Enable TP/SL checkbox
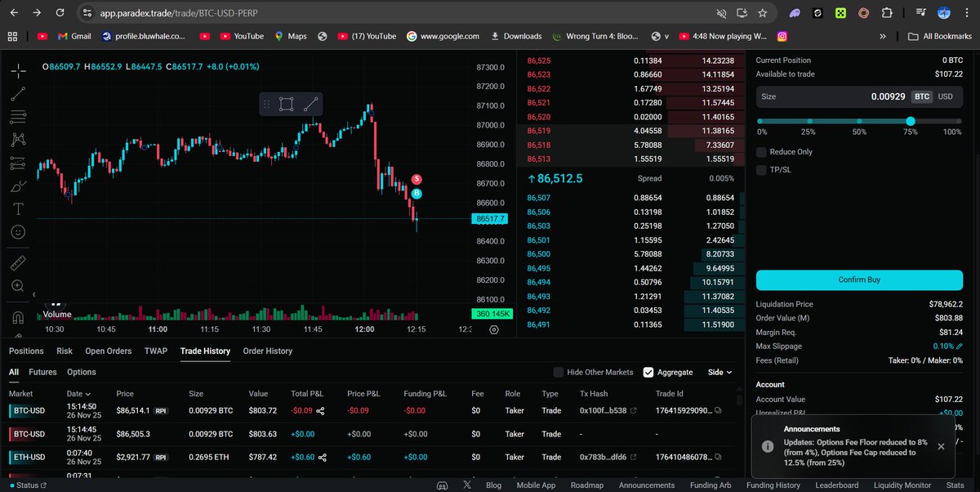980x492 pixels. click(761, 170)
